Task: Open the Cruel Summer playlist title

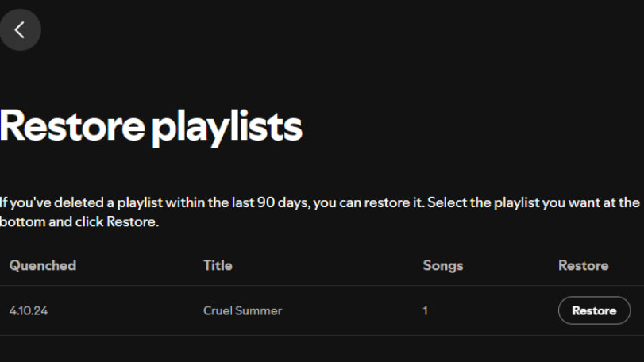Action: point(243,310)
